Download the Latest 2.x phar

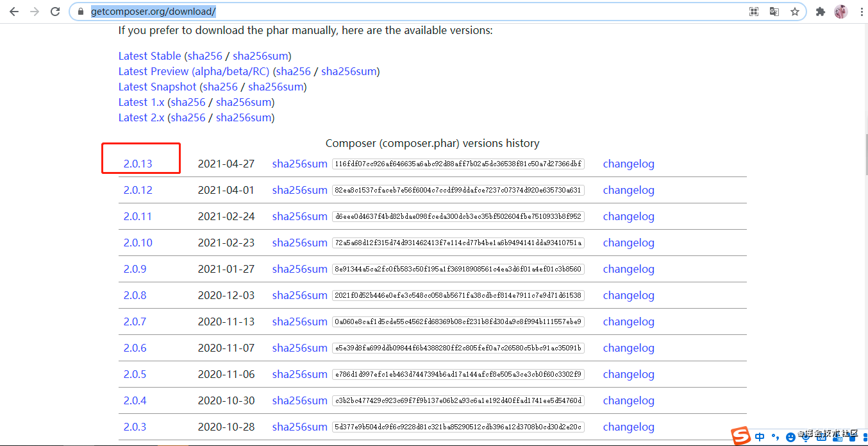tap(141, 117)
